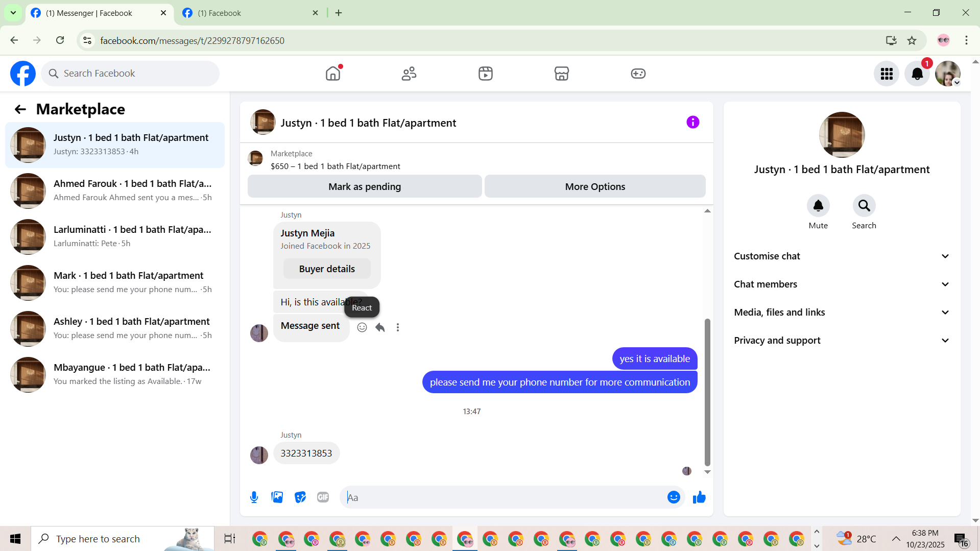Open Chrome three-dot menu
The width and height of the screenshot is (980, 551).
(966, 40)
